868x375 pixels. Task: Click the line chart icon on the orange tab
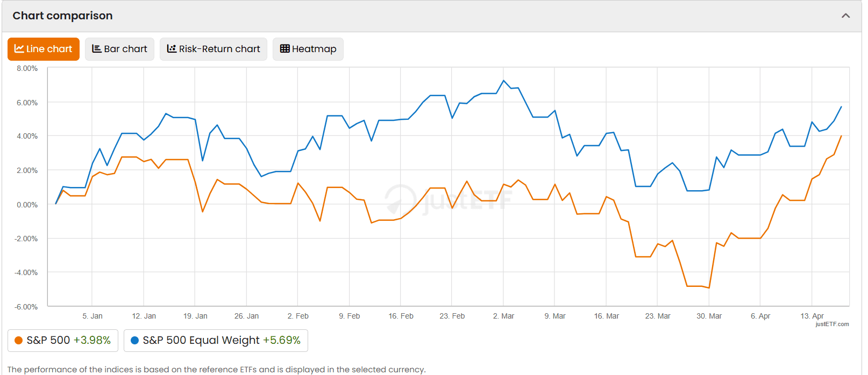pyautogui.click(x=19, y=49)
